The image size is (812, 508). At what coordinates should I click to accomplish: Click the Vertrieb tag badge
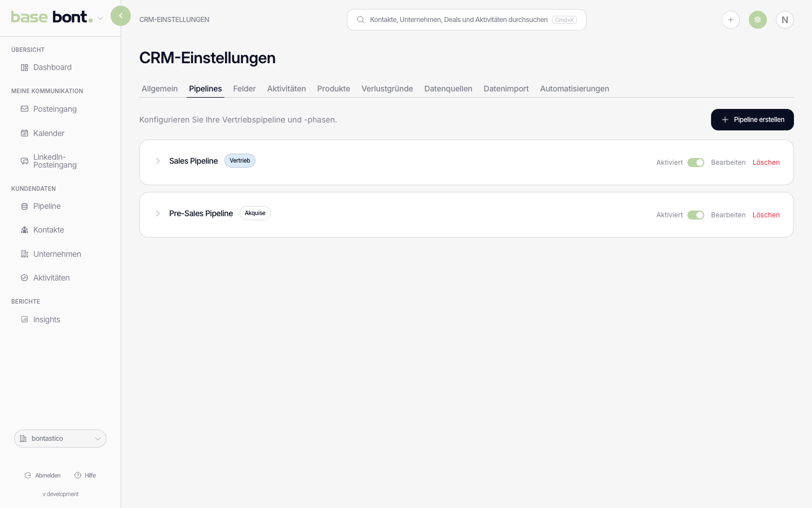point(240,161)
